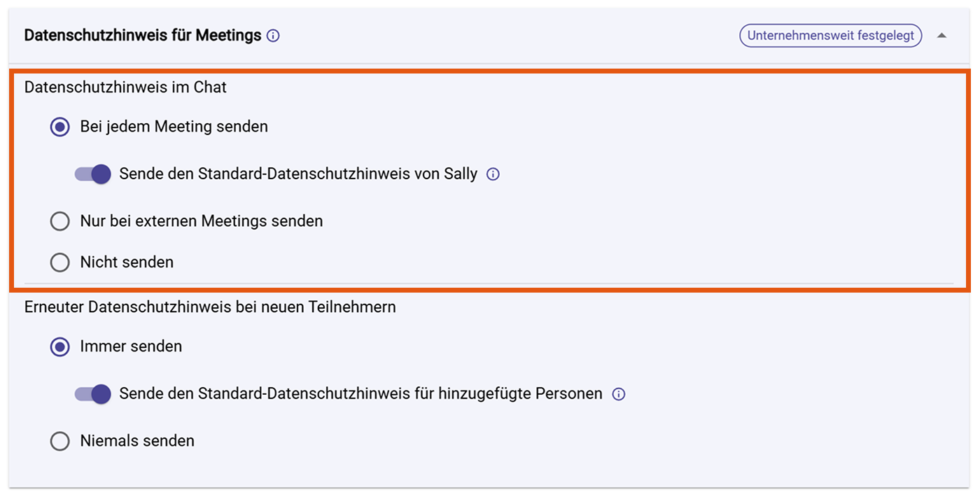The width and height of the screenshot is (980, 497).
Task: Select the 'Nicht senden' radio button
Action: click(60, 262)
